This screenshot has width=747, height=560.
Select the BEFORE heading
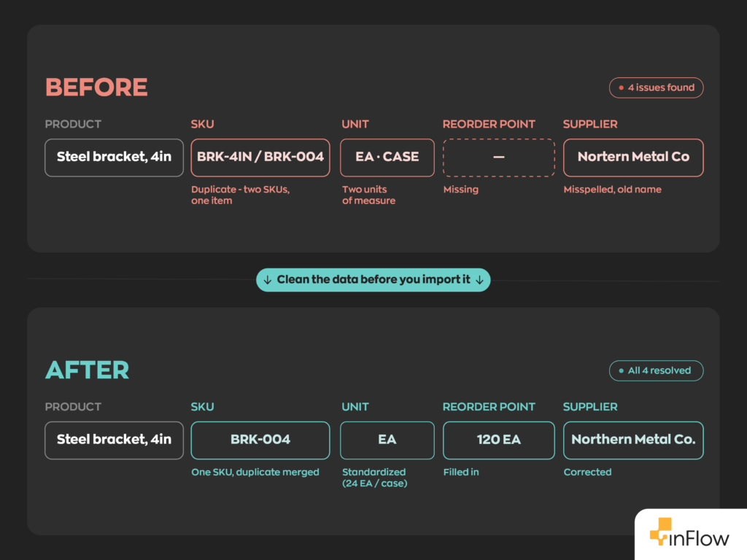coord(96,87)
